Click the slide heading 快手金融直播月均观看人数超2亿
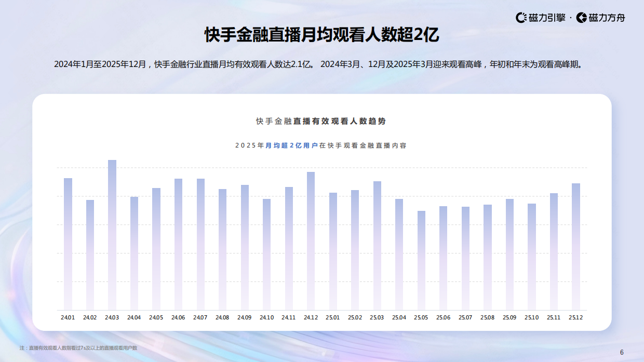Viewport: 644px width, 362px height. 321,35
